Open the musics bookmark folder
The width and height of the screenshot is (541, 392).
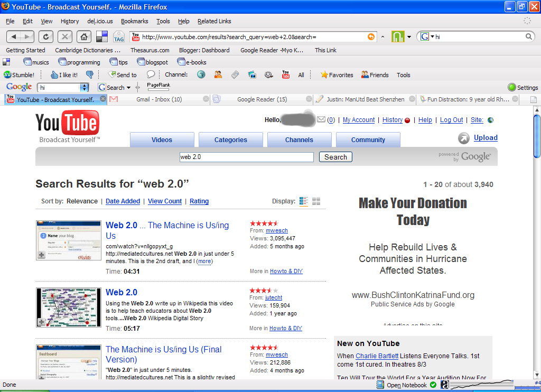click(x=36, y=62)
